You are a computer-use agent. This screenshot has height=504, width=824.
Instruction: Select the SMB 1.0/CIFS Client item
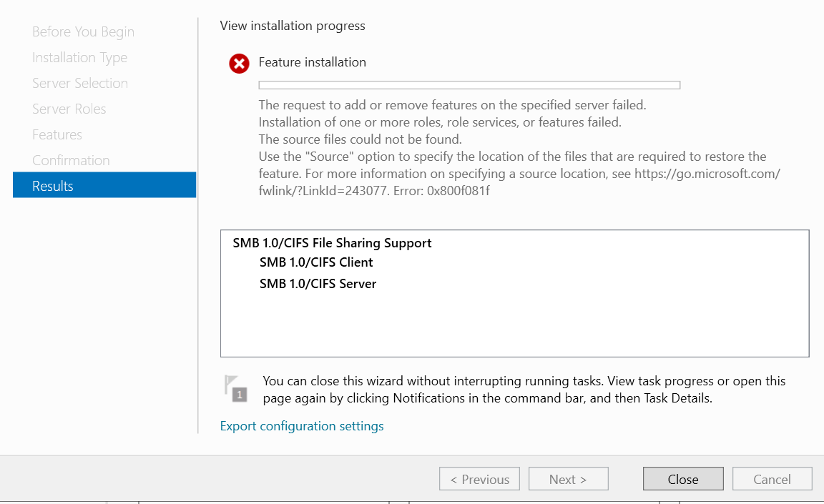click(316, 262)
